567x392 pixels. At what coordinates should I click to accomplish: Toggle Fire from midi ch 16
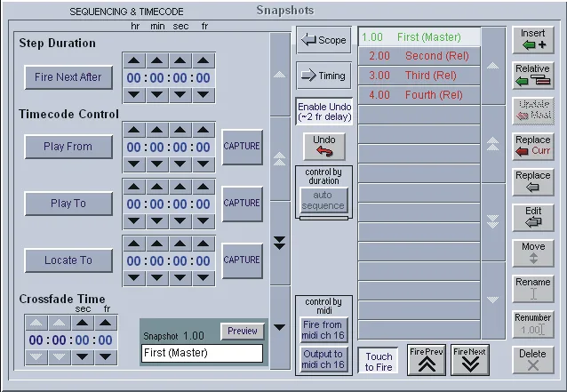coord(323,330)
